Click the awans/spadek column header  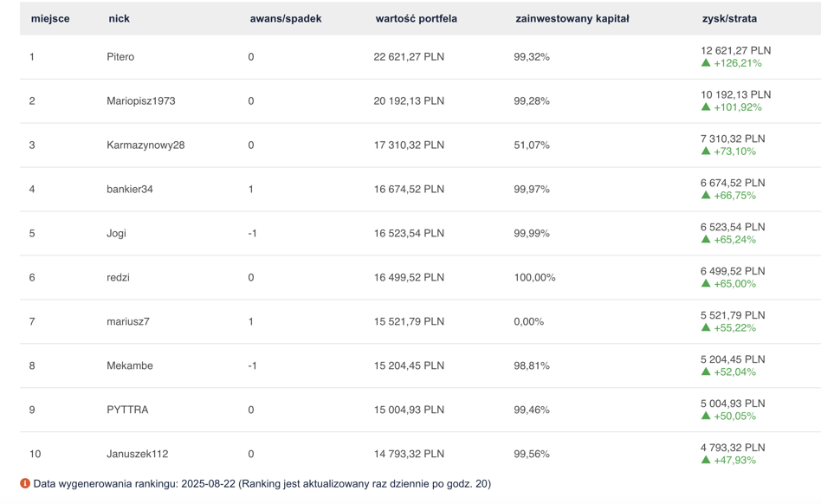[286, 19]
